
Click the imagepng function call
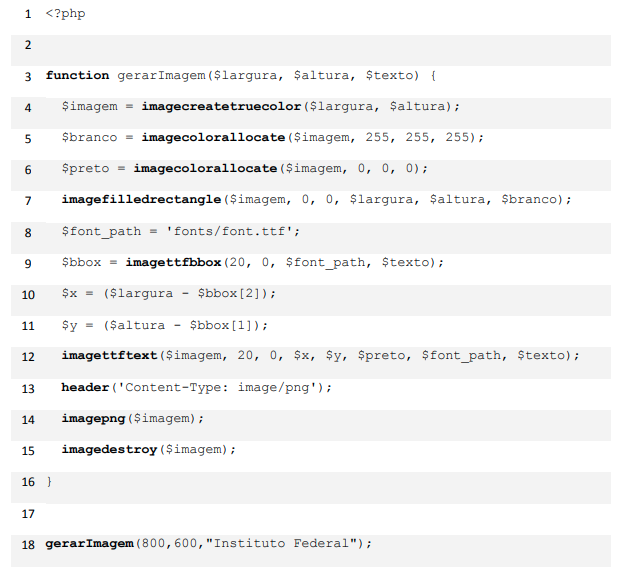pyautogui.click(x=89, y=419)
